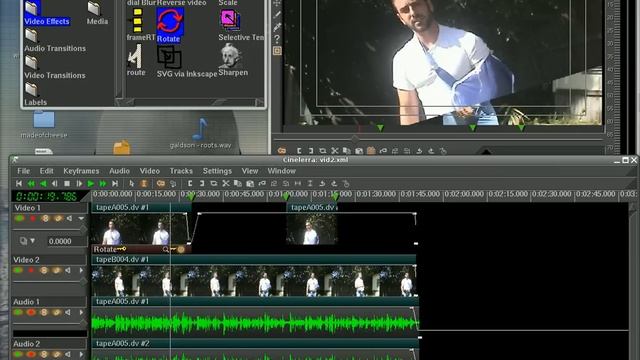Set out point in main timeline toolbar
The image size is (640, 360).
tap(202, 184)
